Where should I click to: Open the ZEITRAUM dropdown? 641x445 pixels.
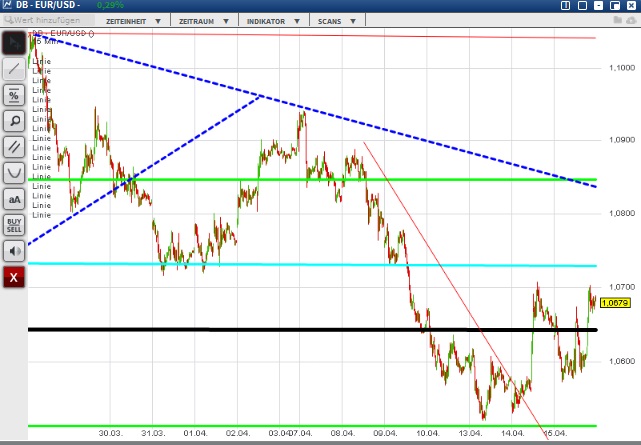[204, 21]
